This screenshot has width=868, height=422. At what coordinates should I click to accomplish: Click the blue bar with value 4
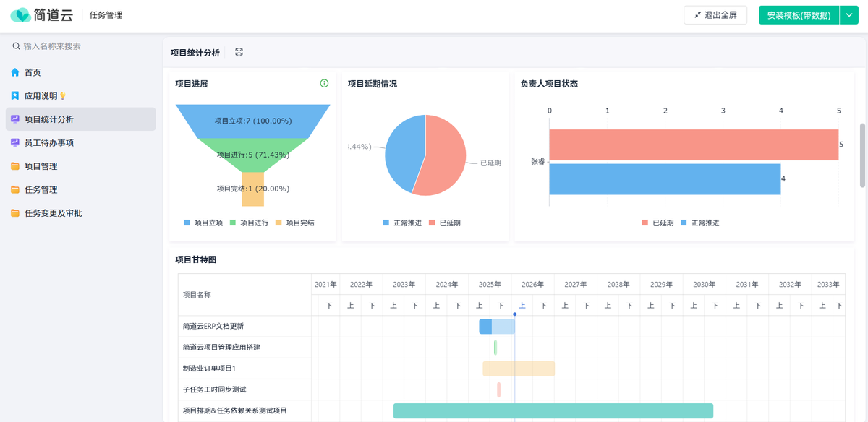[x=665, y=179]
